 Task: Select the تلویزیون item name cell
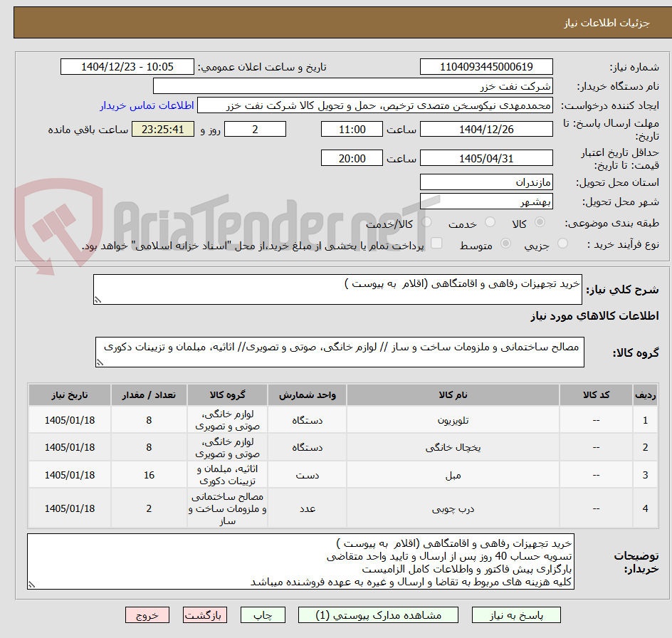[453, 420]
